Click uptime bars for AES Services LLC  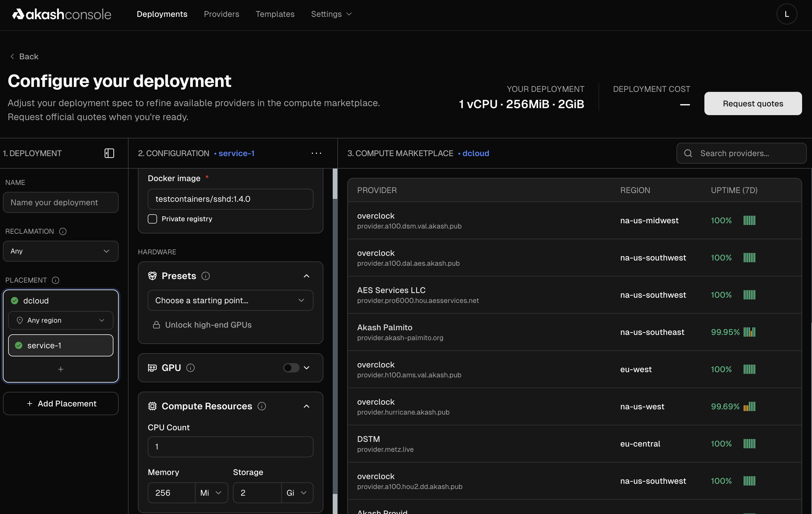tap(749, 295)
